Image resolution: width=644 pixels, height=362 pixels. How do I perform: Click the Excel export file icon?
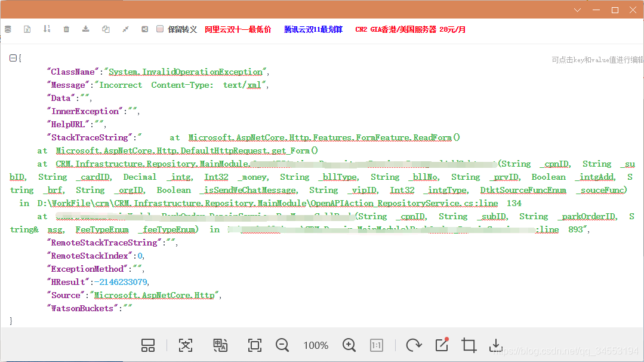click(x=27, y=29)
